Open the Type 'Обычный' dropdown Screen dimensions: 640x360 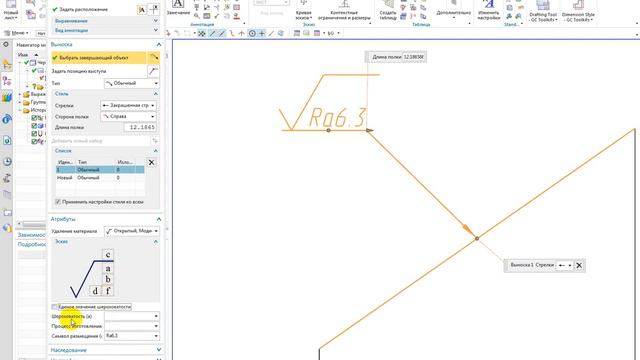click(x=132, y=83)
